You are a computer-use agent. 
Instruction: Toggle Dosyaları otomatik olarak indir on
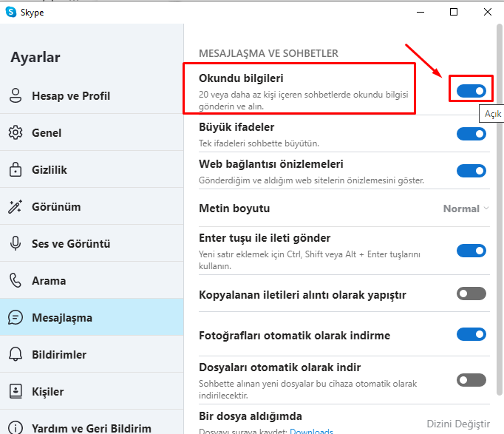(471, 380)
